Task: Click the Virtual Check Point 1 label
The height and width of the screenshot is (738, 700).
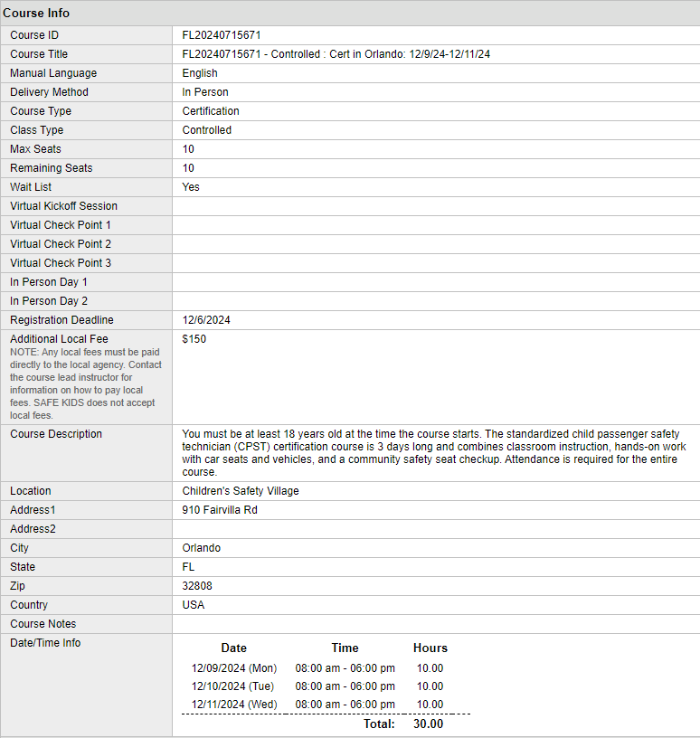Action: [x=61, y=225]
